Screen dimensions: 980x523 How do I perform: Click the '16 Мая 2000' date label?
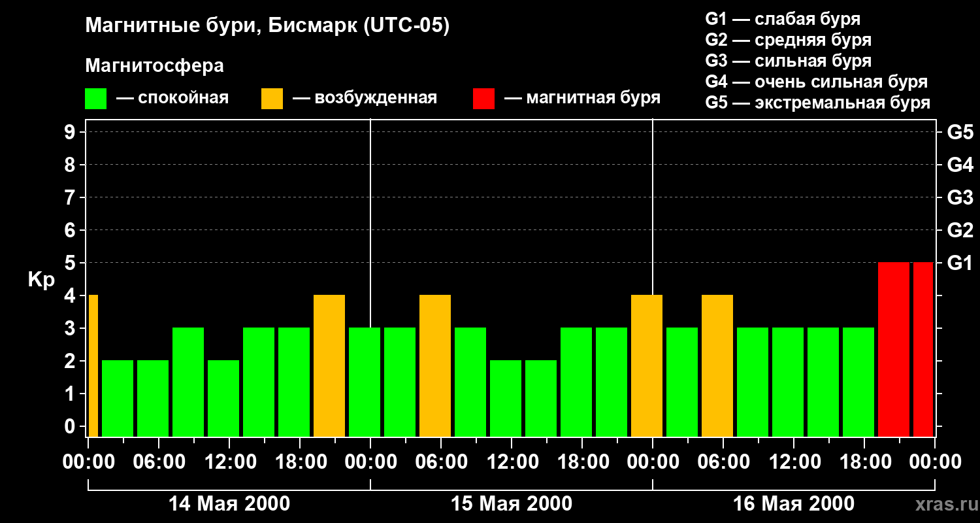point(794,504)
